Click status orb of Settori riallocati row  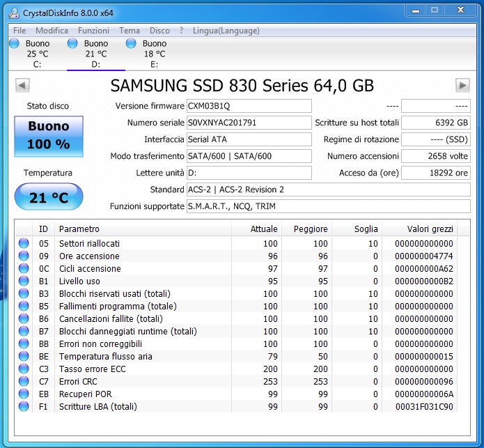[x=24, y=243]
